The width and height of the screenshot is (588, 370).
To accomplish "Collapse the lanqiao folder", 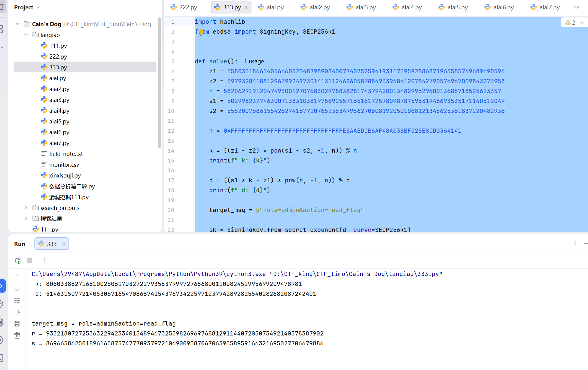I will (x=26, y=35).
